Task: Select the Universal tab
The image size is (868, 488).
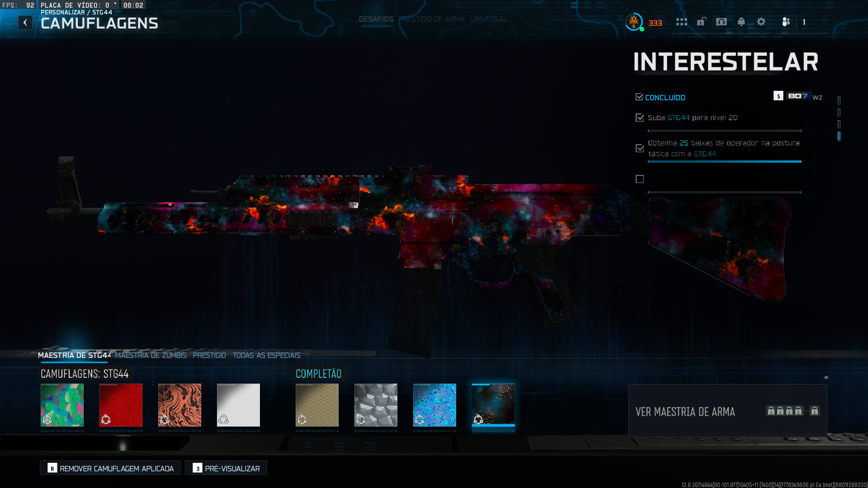Action: (489, 19)
